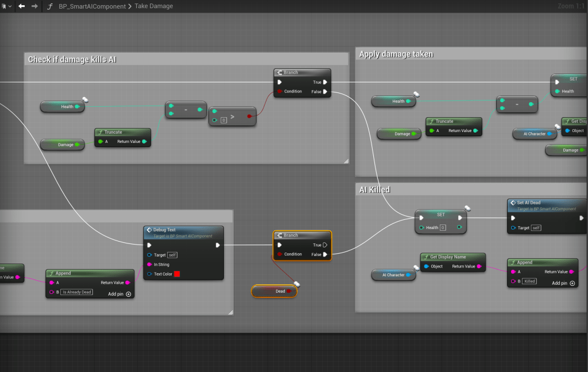Click the Debug Text node's input exec pin
Viewport: 588px width, 372px height.
click(x=149, y=245)
